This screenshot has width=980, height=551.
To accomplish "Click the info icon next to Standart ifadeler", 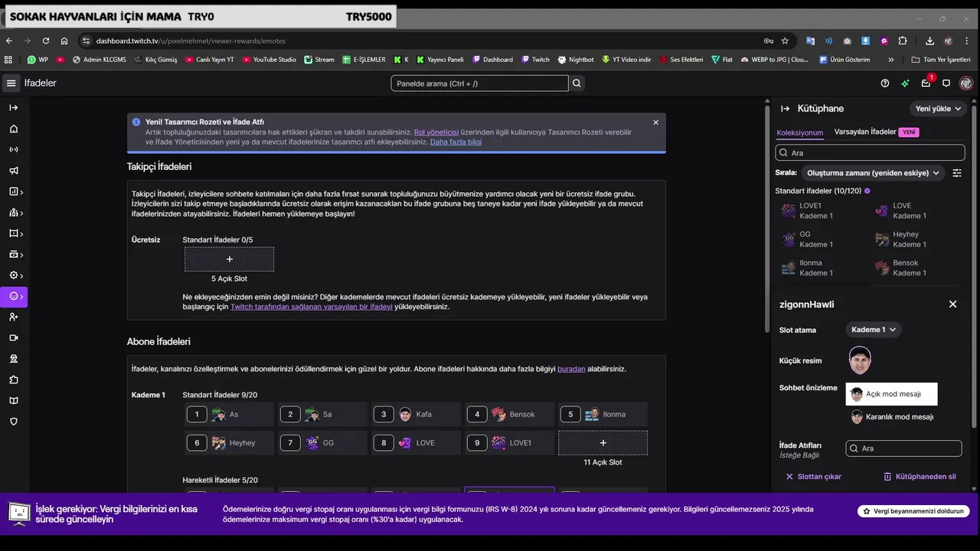I will pyautogui.click(x=867, y=191).
